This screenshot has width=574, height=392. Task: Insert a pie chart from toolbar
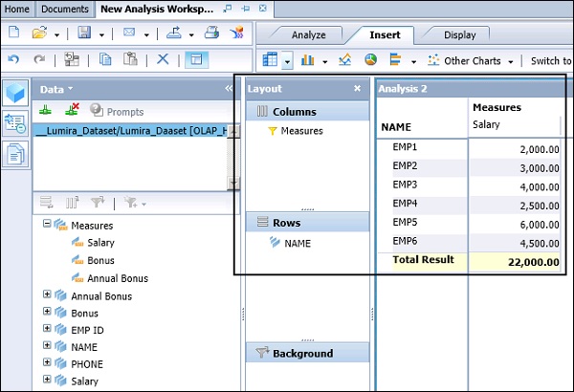370,60
